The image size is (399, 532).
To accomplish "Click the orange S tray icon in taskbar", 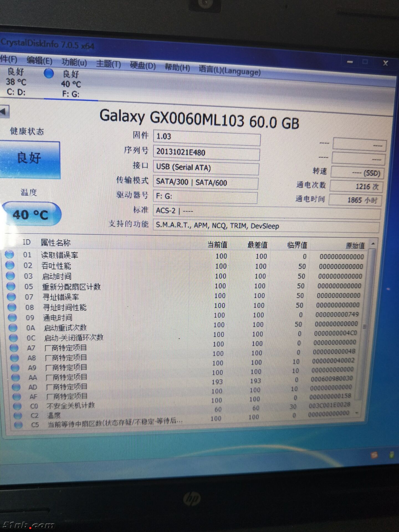I will [x=374, y=455].
